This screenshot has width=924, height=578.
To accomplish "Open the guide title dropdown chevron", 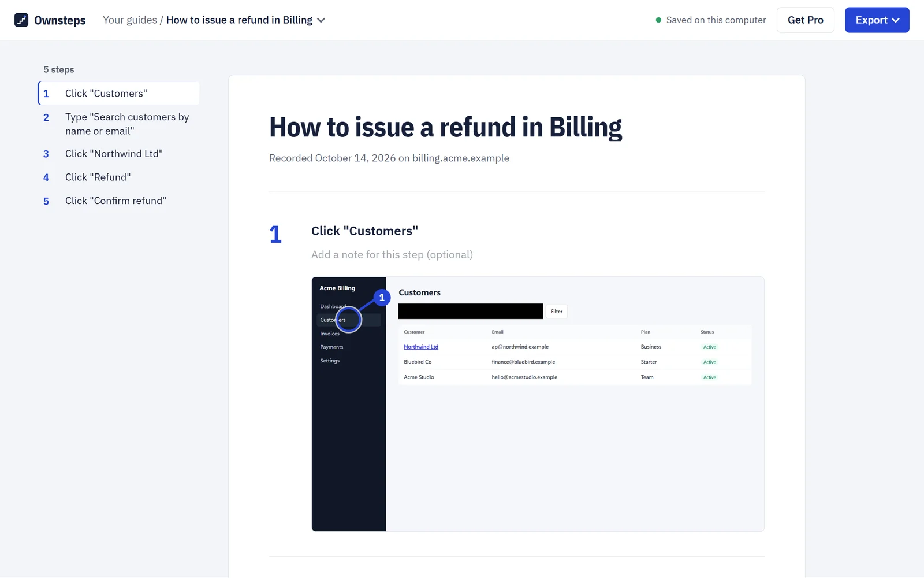I will [321, 20].
